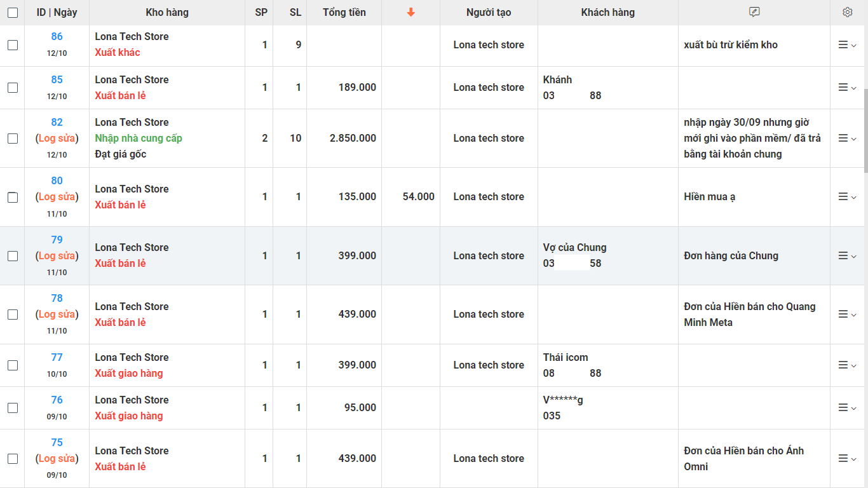Click the notes column header icon
The image size is (868, 488).
coord(754,12)
